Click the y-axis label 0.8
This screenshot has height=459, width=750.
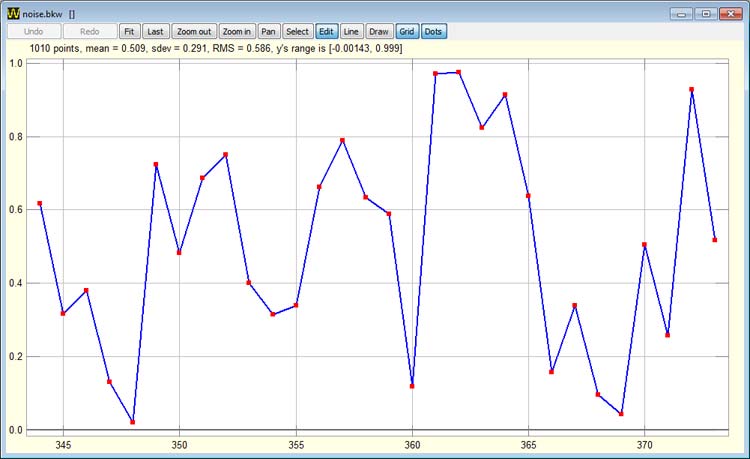pos(16,136)
